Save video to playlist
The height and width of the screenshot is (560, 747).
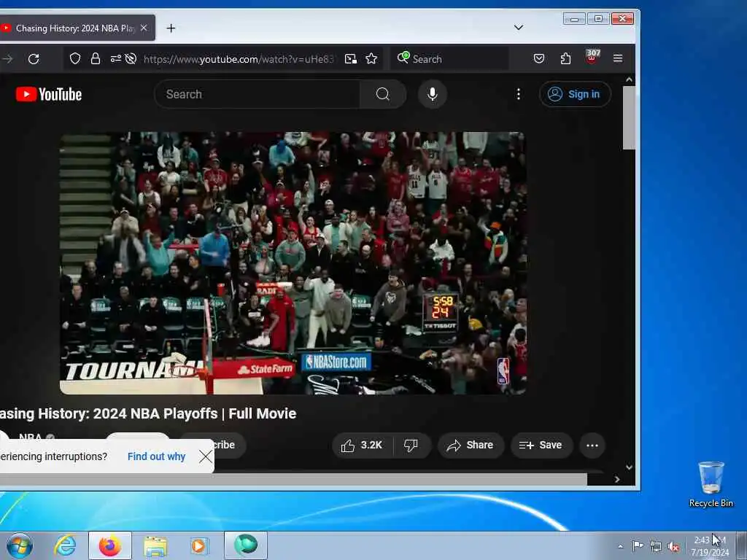tap(541, 446)
